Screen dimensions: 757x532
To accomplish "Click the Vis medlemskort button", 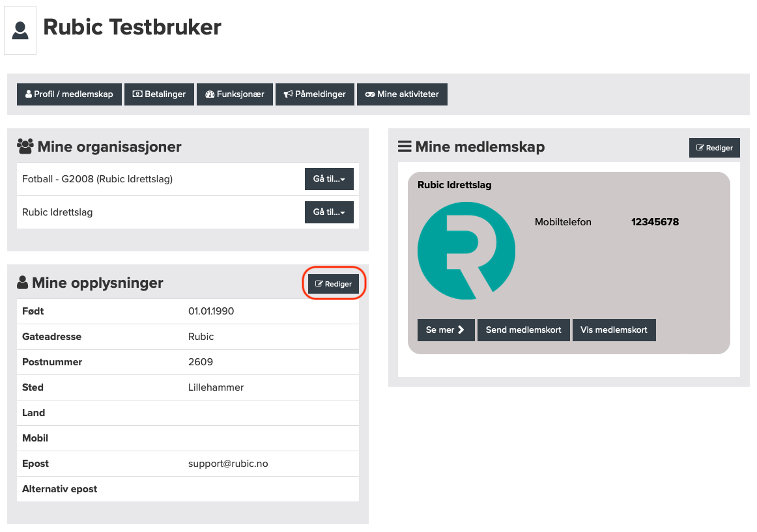I will pos(614,329).
